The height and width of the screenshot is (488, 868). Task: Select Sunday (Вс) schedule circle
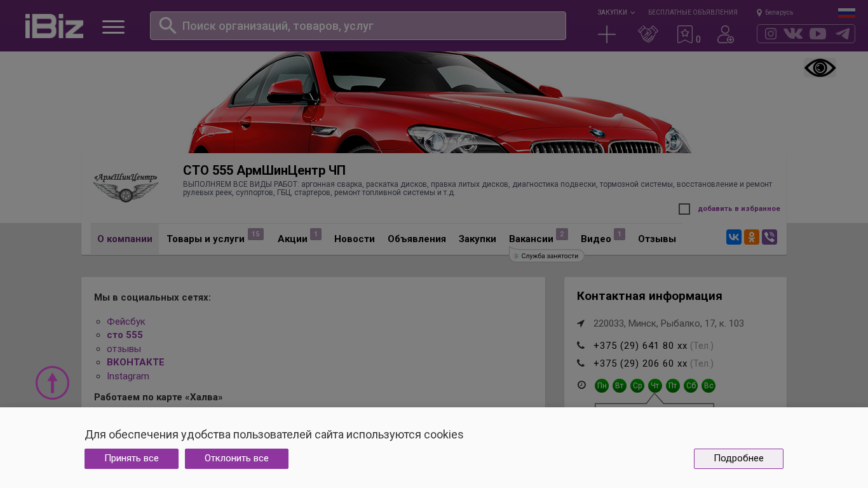point(709,386)
